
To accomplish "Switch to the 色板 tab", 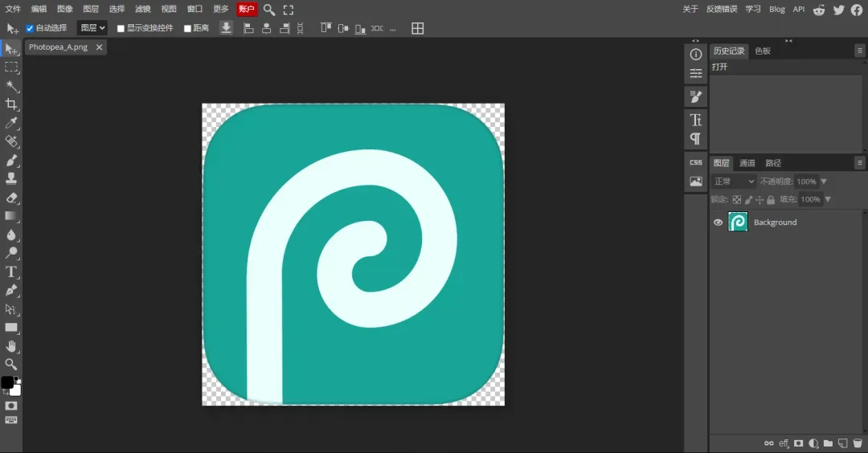I will [x=763, y=51].
